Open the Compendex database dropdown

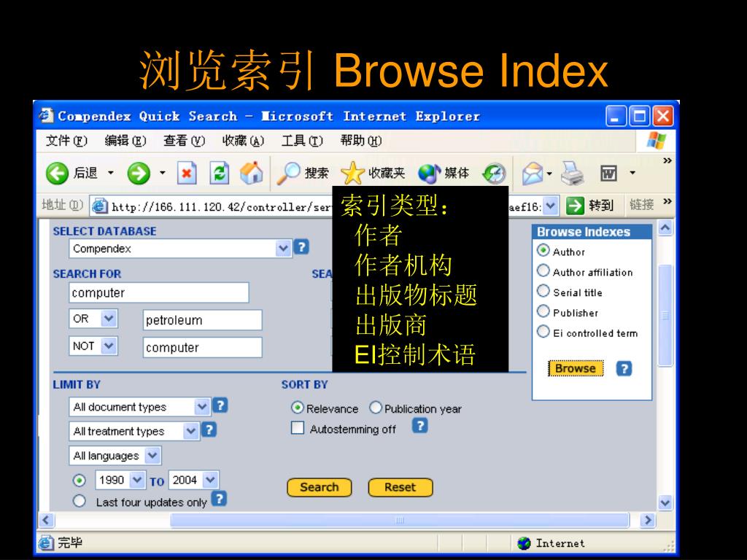(283, 248)
